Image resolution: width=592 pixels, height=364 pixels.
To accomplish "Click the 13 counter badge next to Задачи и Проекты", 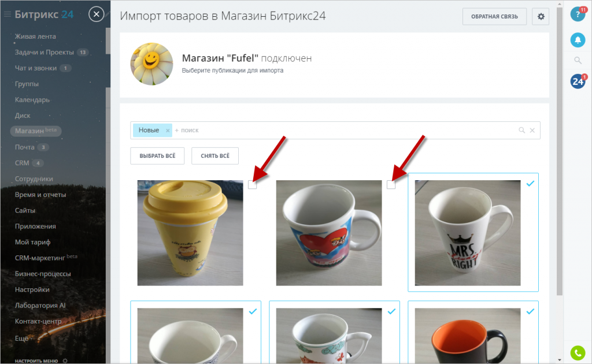I will click(x=83, y=53).
